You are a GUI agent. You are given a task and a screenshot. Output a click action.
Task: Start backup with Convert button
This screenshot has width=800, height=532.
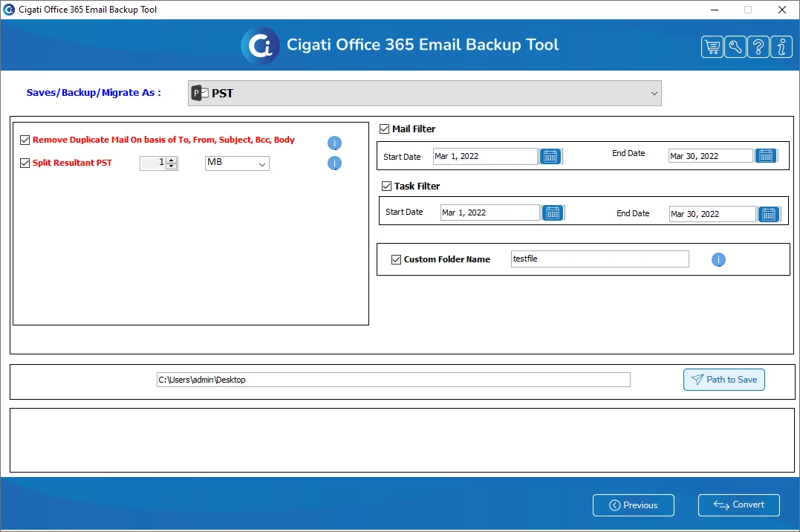click(x=739, y=505)
